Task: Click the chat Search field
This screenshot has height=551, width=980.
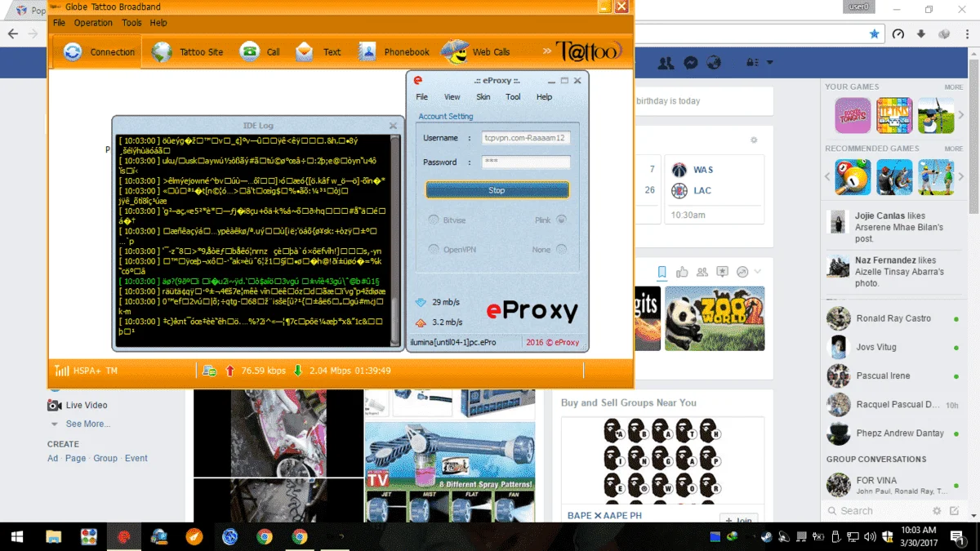Action: (x=874, y=511)
